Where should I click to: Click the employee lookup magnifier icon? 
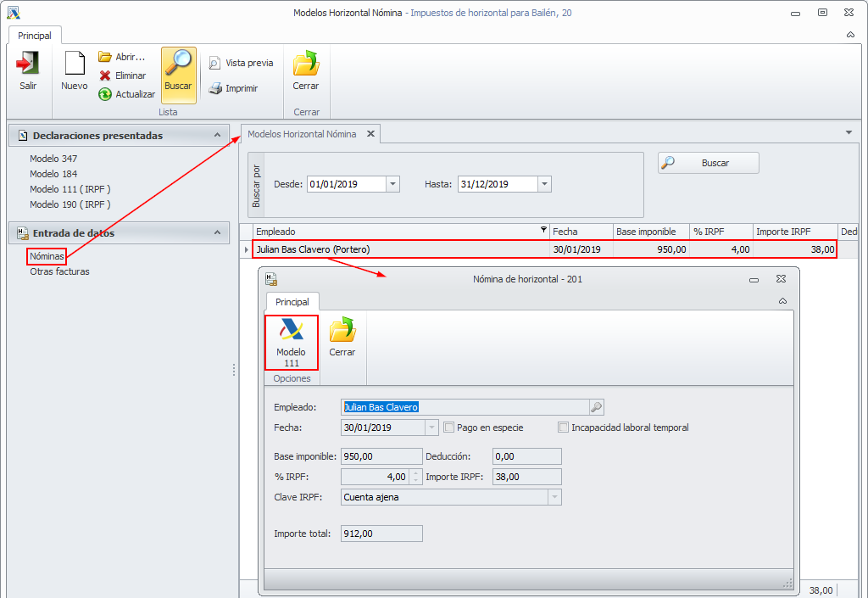coord(596,407)
